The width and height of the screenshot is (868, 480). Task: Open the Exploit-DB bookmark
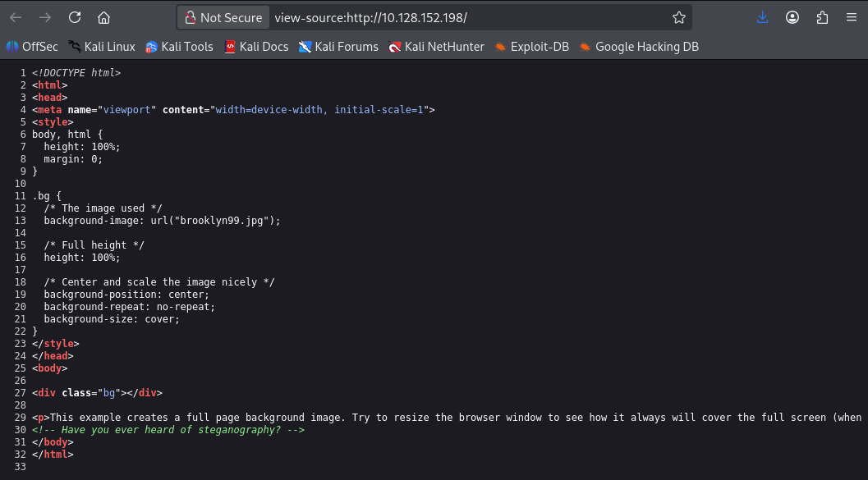(x=531, y=47)
